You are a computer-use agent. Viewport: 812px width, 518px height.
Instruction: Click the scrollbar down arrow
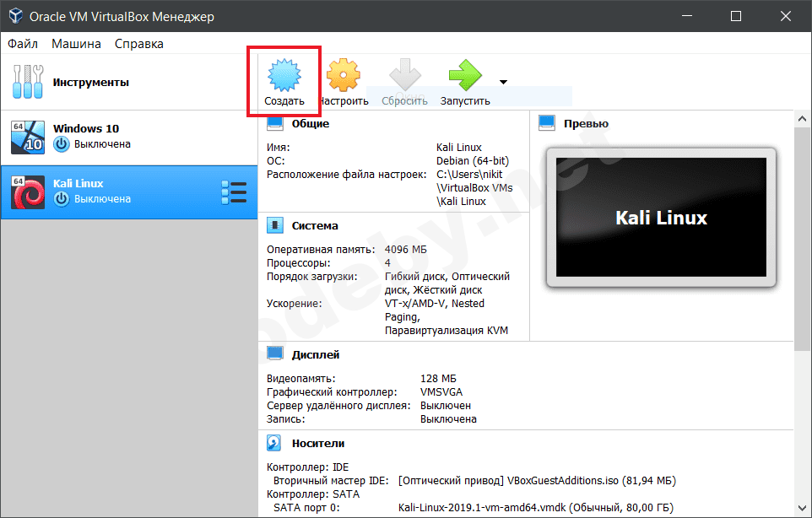pyautogui.click(x=802, y=508)
